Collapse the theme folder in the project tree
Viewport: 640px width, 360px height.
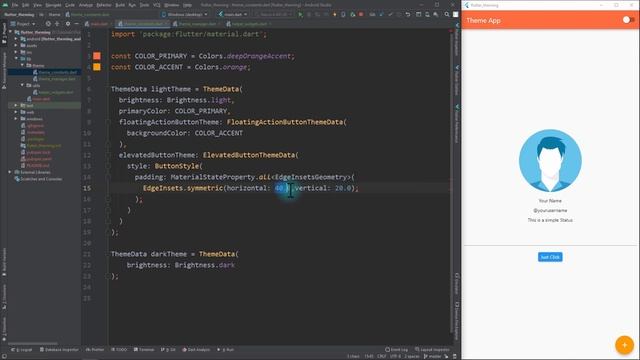pyautogui.click(x=22, y=65)
